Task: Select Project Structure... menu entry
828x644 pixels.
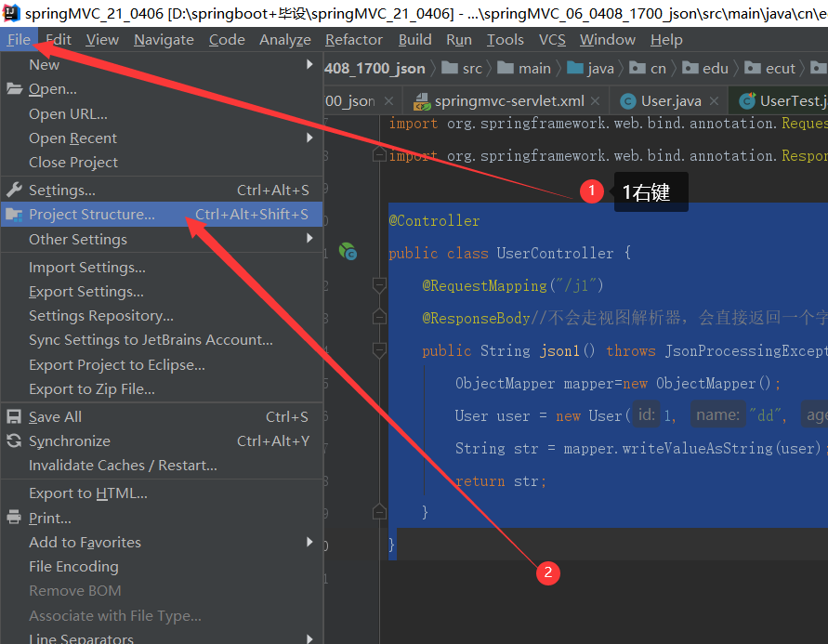Action: (x=162, y=215)
